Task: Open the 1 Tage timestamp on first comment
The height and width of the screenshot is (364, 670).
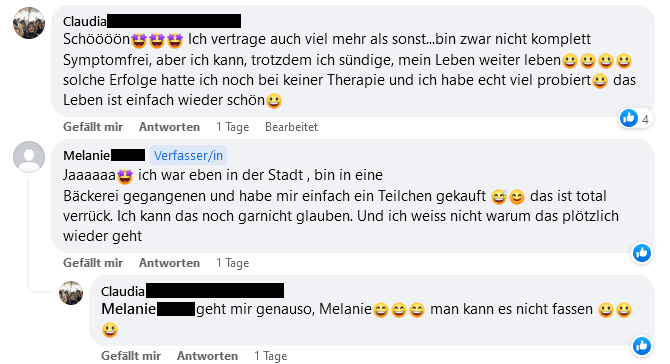Action: click(x=232, y=127)
